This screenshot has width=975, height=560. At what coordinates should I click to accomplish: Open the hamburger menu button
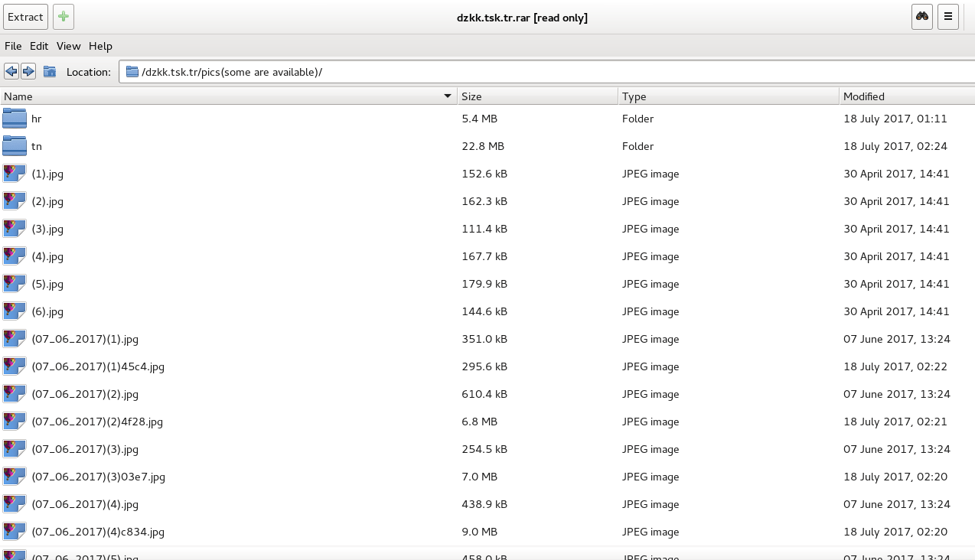(948, 17)
